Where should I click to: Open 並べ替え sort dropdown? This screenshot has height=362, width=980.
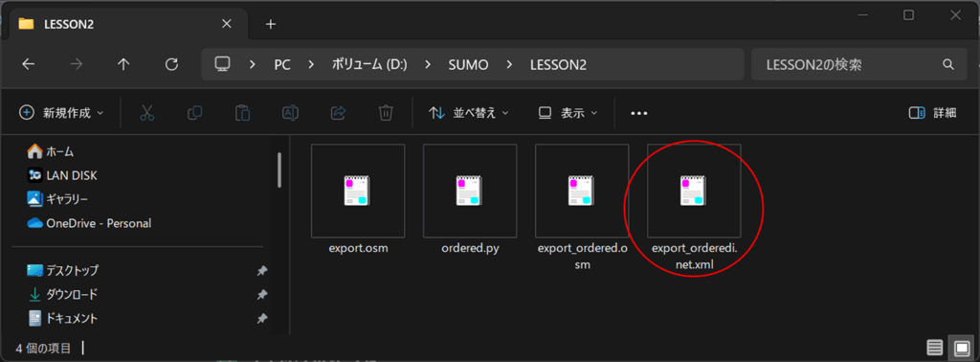(469, 113)
